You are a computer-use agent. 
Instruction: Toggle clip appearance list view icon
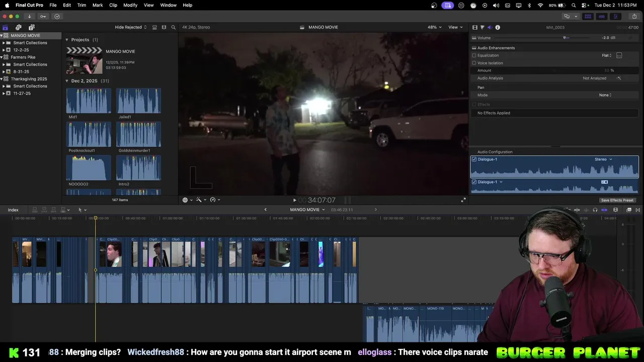pos(154,27)
